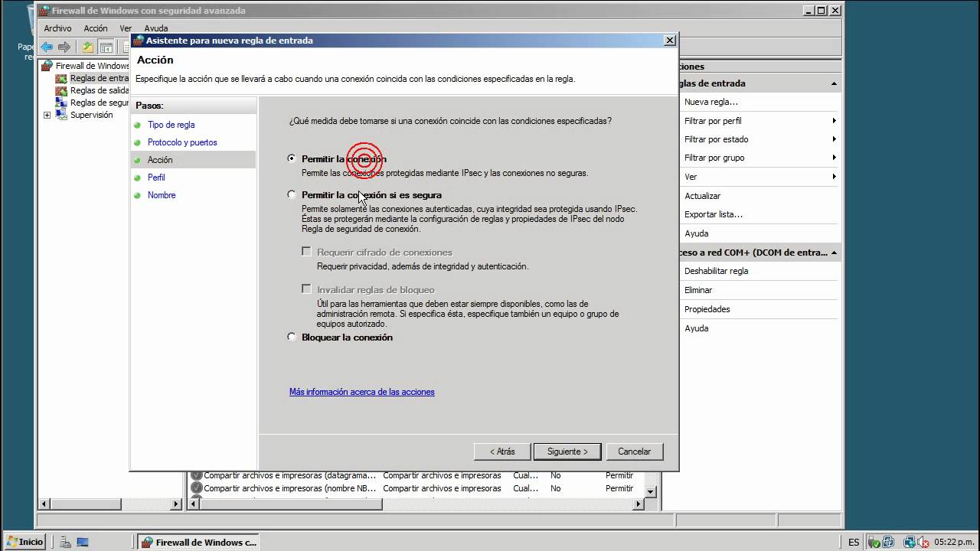The width and height of the screenshot is (980, 551).
Task: Click the Firewall de Windows taskbar button
Action: click(199, 542)
